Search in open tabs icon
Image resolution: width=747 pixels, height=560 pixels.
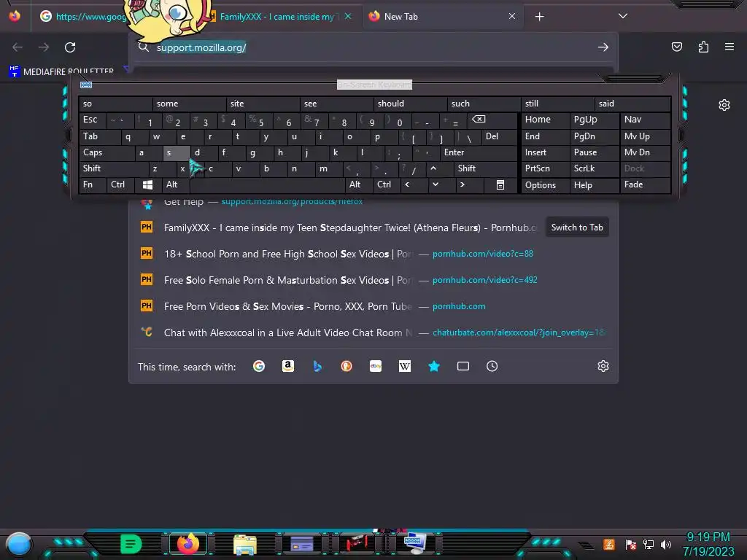[x=463, y=366]
